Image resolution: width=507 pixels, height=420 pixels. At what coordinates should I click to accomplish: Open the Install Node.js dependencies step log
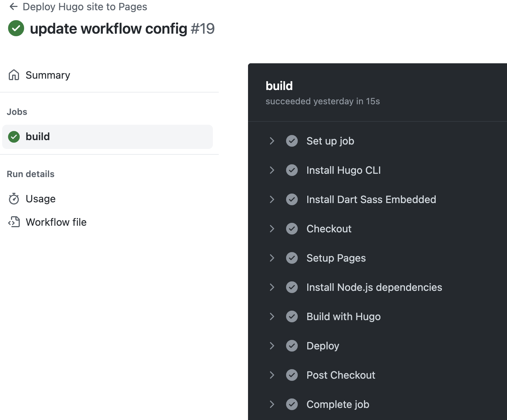[374, 287]
